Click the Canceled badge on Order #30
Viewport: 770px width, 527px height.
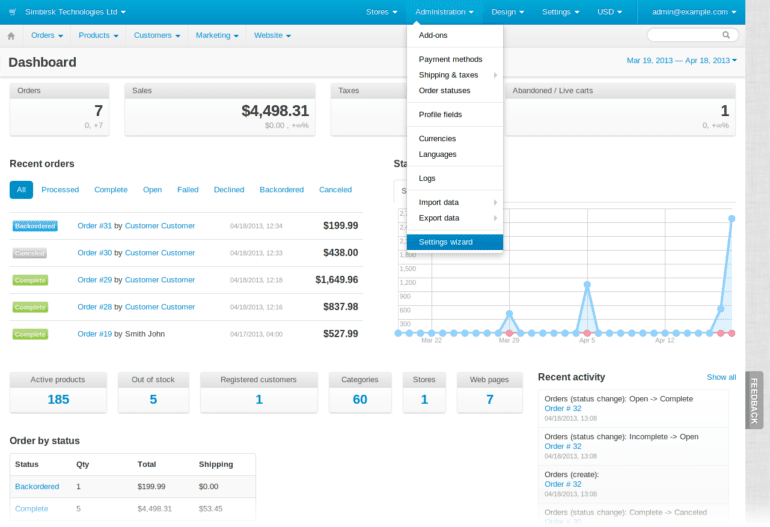point(29,253)
